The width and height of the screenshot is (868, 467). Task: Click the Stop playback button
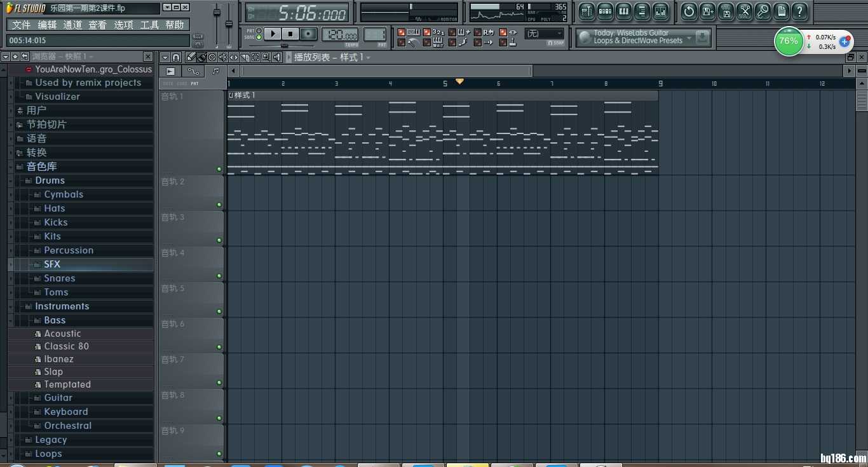[290, 34]
